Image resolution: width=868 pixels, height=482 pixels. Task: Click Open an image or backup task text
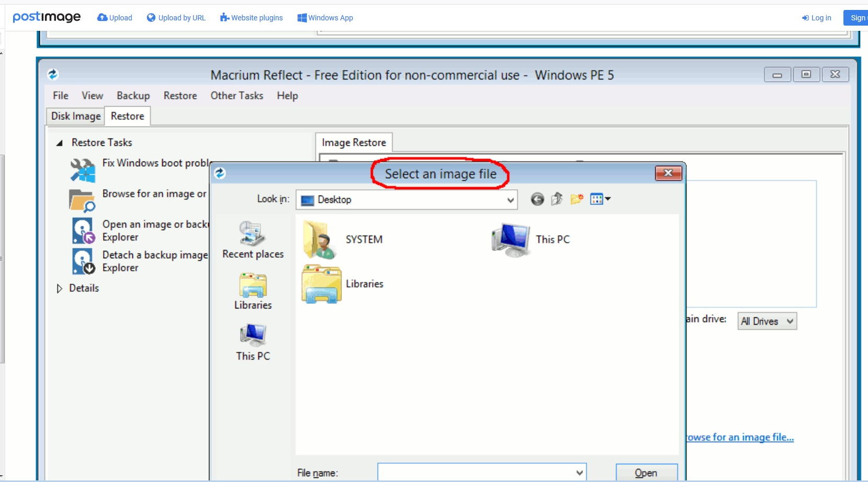155,231
